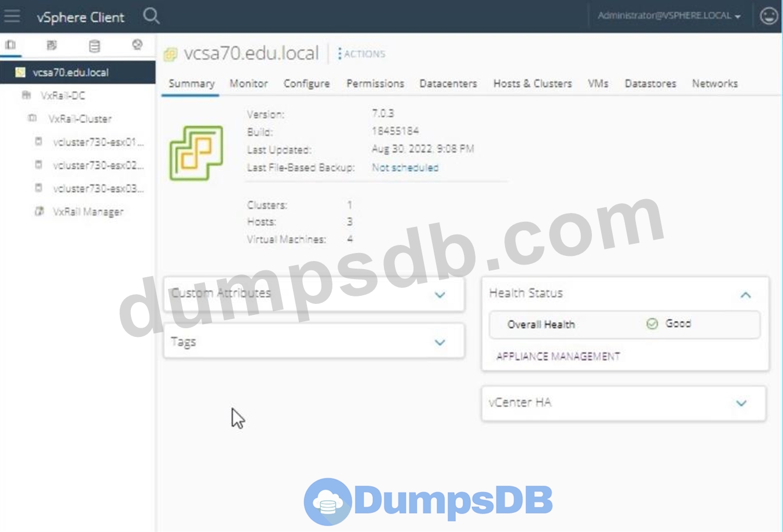Image resolution: width=783 pixels, height=532 pixels.
Task: Open the hamburger navigation menu
Action: pyautogui.click(x=12, y=16)
